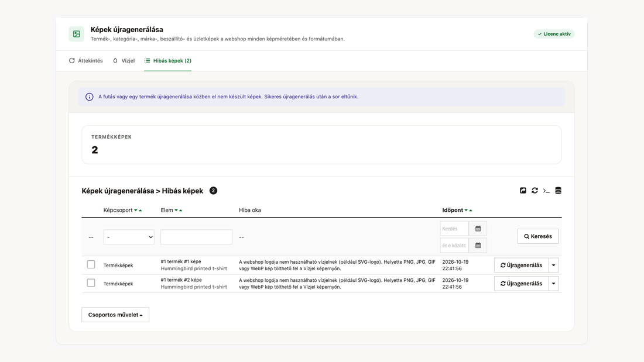This screenshot has height=362, width=644.
Task: Show the SQL query terminal icon
Action: [546, 191]
